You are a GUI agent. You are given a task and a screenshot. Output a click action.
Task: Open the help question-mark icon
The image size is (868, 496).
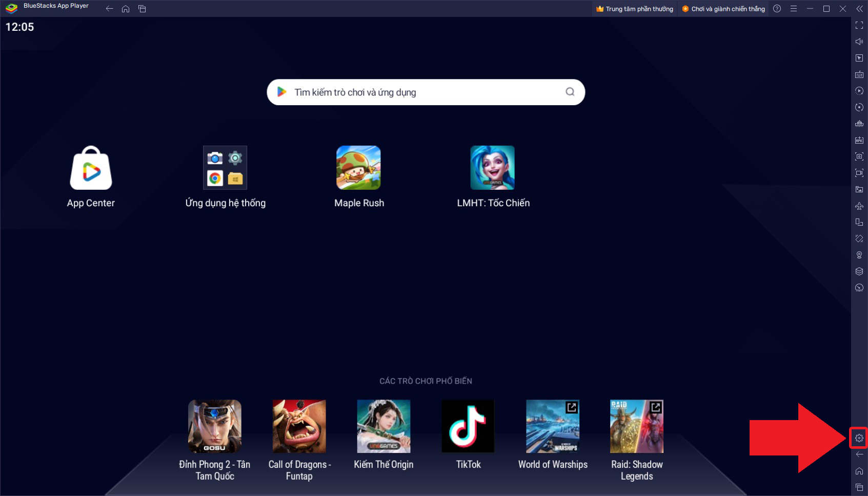tap(777, 9)
